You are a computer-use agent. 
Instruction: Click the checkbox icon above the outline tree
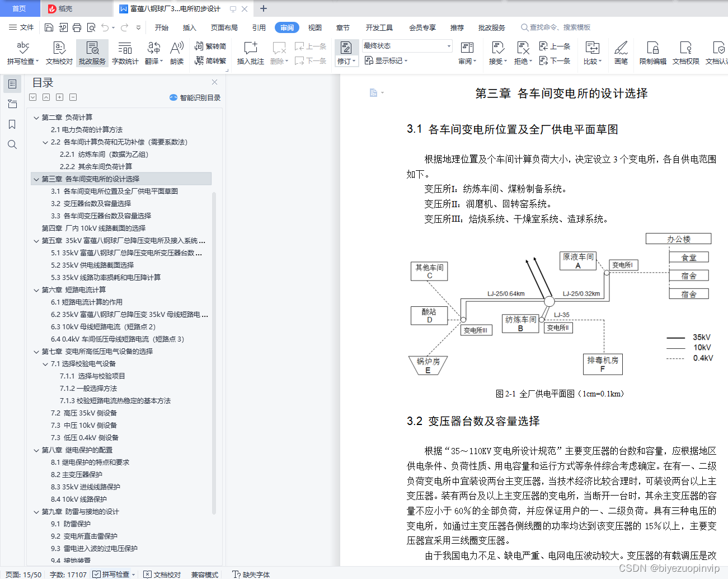32,97
